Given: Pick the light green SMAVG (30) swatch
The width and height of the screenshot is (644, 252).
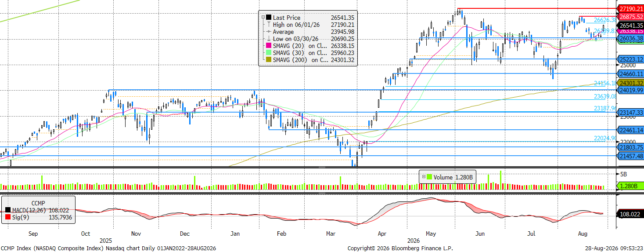Looking at the screenshot, I should [269, 53].
